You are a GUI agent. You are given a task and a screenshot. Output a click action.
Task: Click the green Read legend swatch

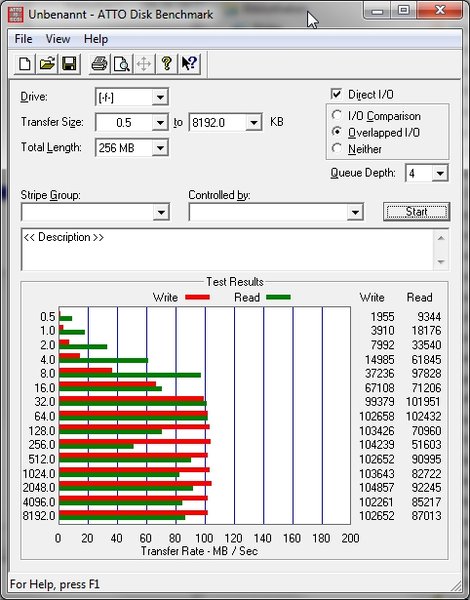pyautogui.click(x=278, y=297)
